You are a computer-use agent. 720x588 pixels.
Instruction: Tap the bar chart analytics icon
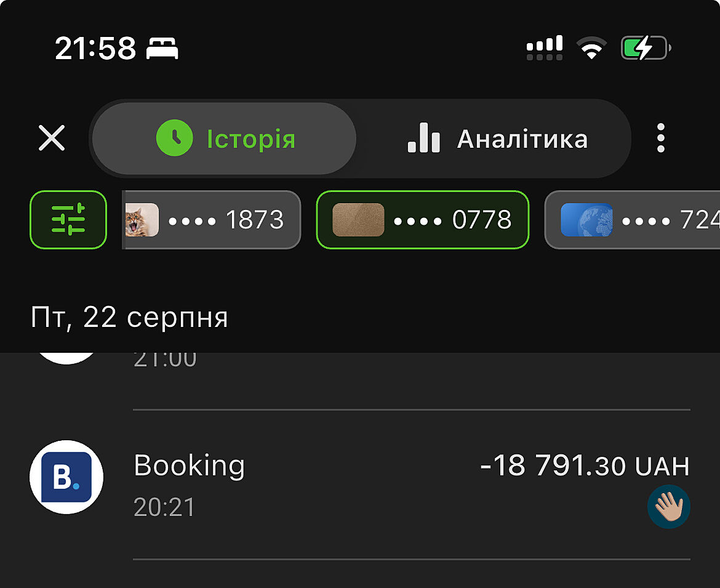click(424, 138)
